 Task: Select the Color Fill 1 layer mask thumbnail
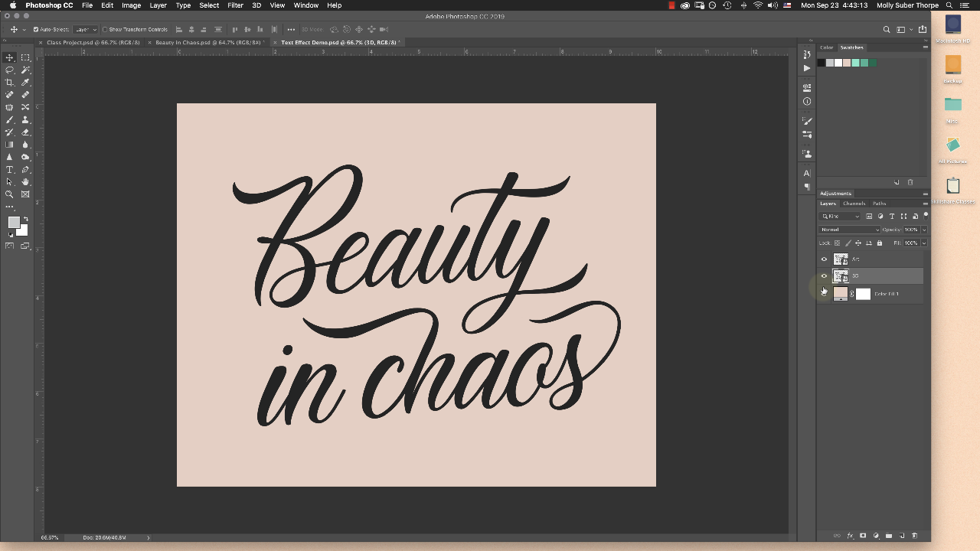point(863,294)
